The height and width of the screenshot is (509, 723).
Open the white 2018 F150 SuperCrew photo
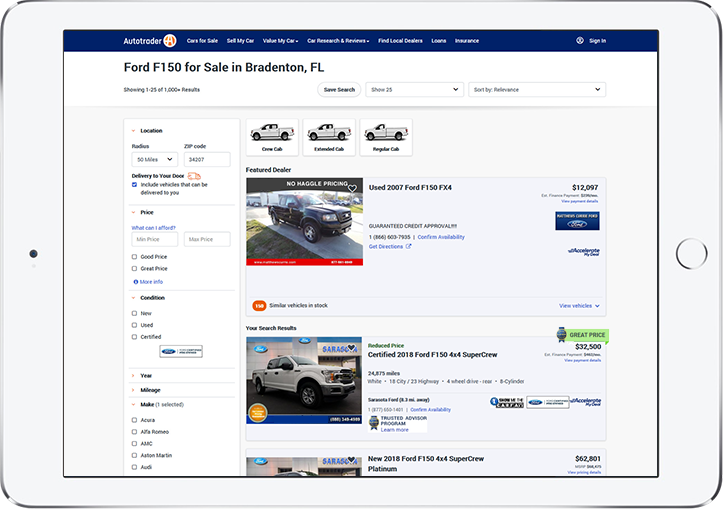tap(304, 380)
